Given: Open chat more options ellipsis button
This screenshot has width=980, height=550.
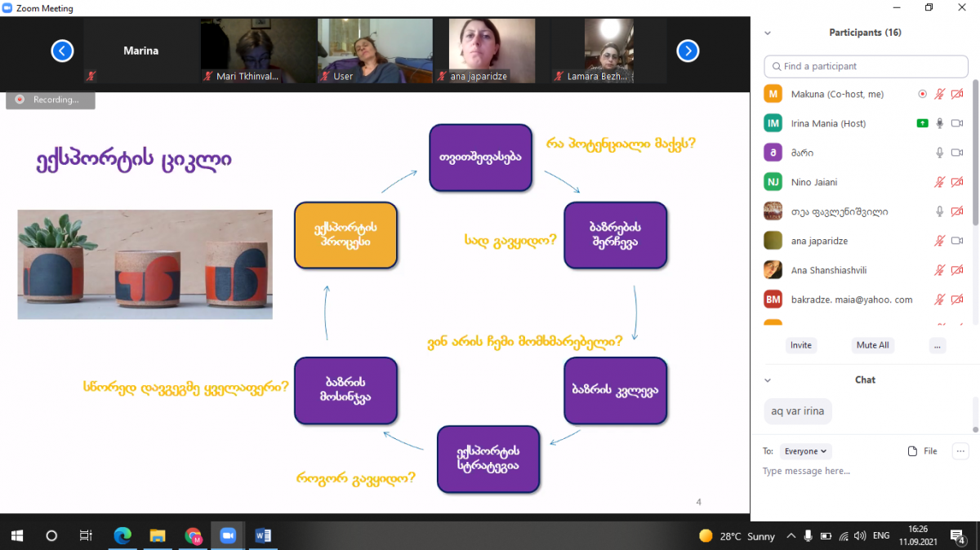Looking at the screenshot, I should (x=960, y=451).
